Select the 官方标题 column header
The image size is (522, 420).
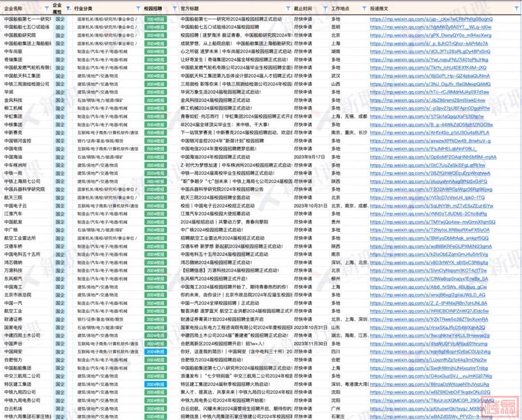click(189, 8)
